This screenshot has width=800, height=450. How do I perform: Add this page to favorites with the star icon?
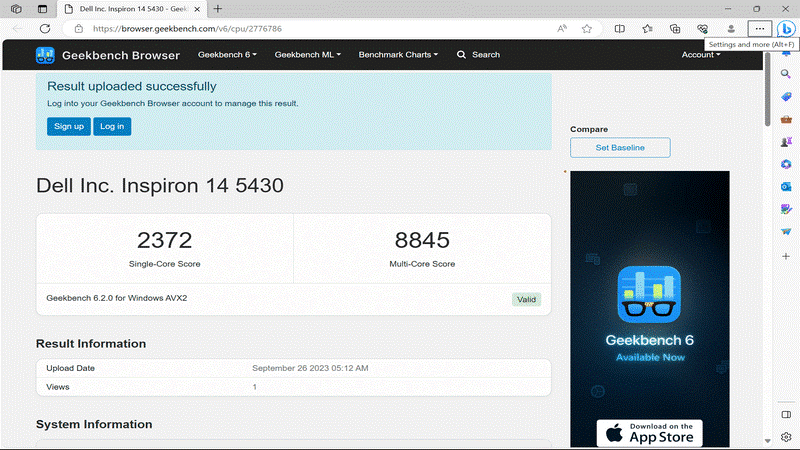pos(587,29)
